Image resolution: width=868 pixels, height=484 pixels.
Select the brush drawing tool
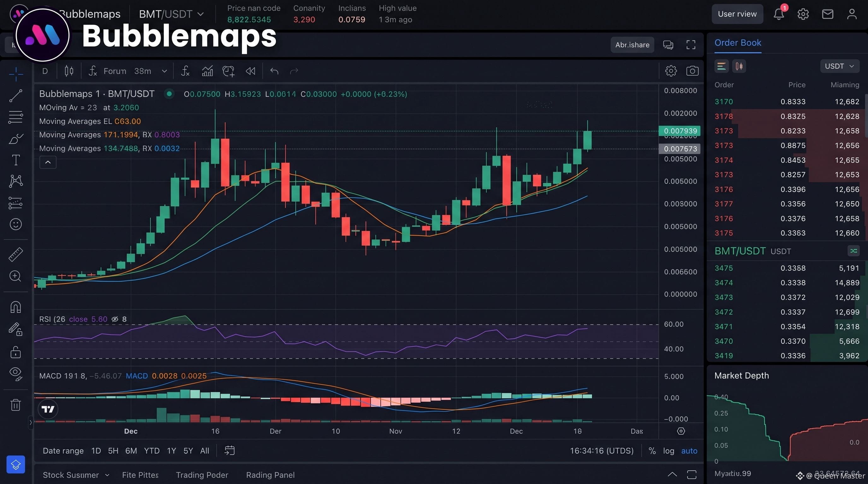tap(16, 139)
